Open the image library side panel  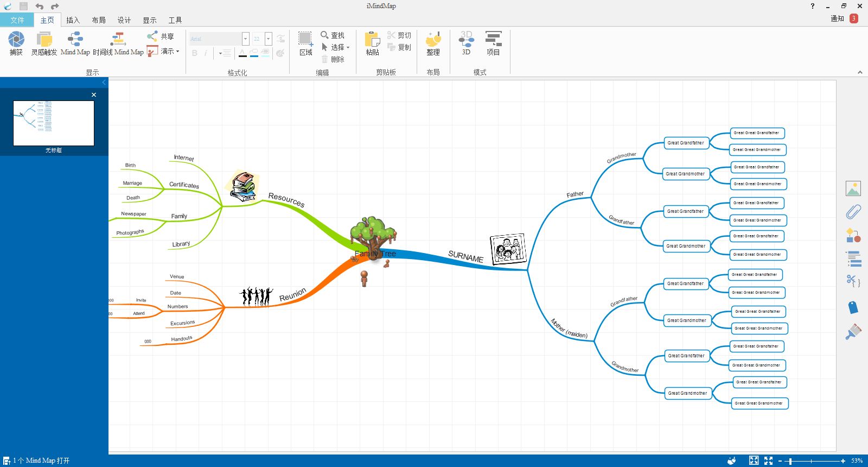point(853,188)
